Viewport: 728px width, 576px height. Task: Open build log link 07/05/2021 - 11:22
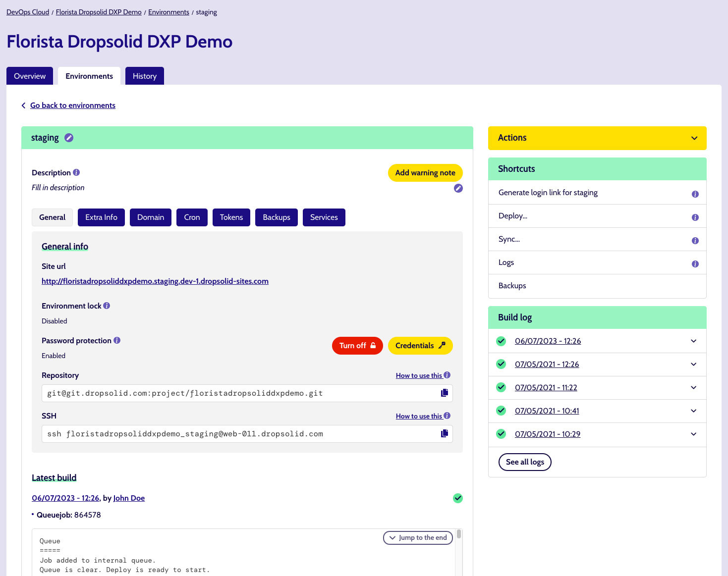click(546, 387)
